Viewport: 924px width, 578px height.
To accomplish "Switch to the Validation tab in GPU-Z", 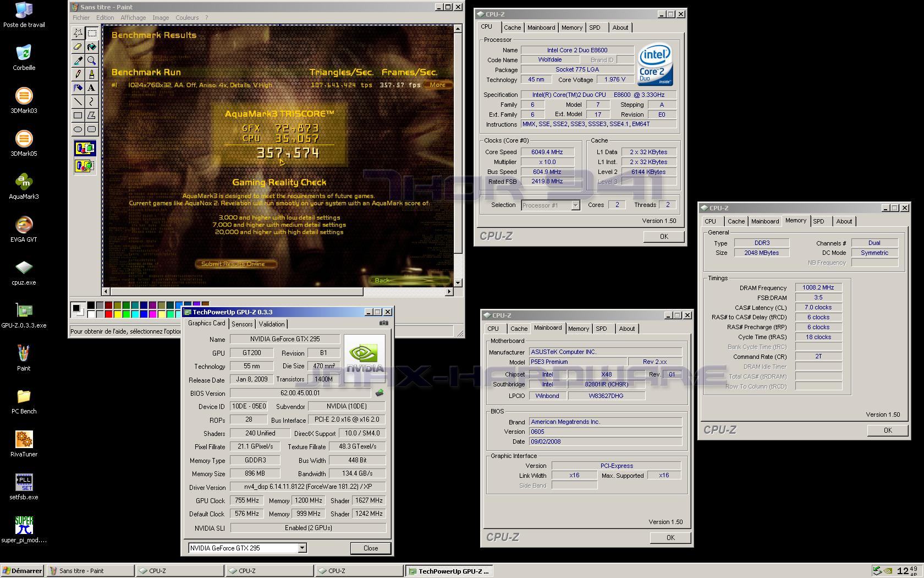I will click(x=272, y=324).
